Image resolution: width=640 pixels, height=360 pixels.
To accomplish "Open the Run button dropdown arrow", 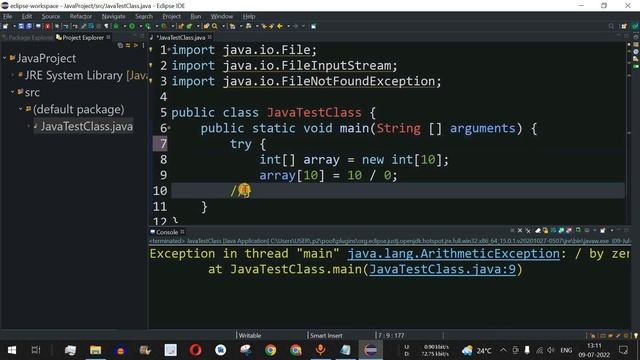I will (x=140, y=26).
